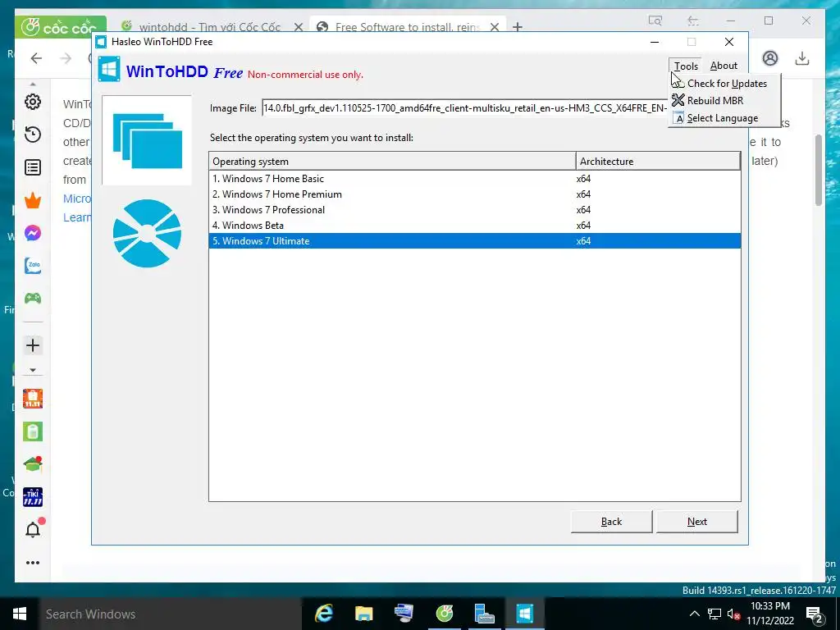The width and height of the screenshot is (840, 630).
Task: Open the Action Center notifications icon
Action: point(815,615)
